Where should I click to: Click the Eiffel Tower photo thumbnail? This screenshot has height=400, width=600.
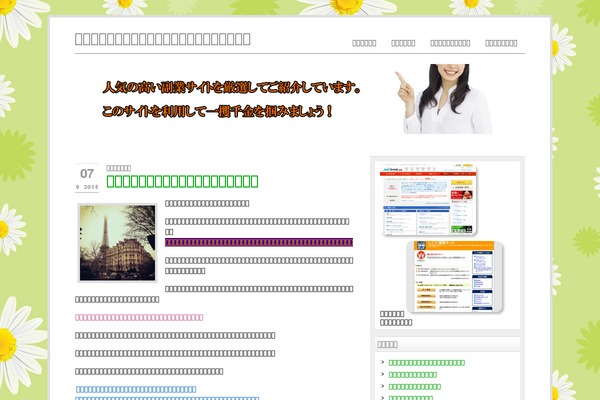pyautogui.click(x=117, y=243)
